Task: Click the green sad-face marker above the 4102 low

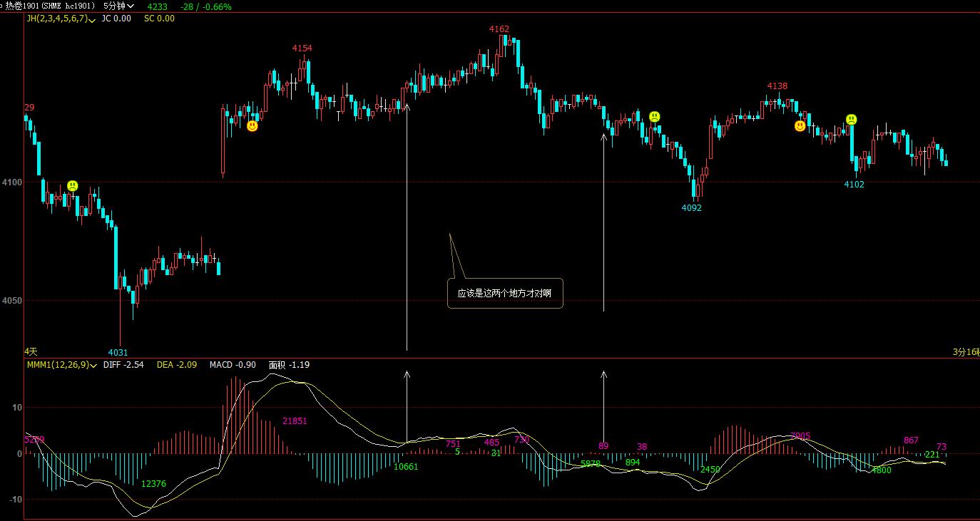Action: tap(851, 119)
